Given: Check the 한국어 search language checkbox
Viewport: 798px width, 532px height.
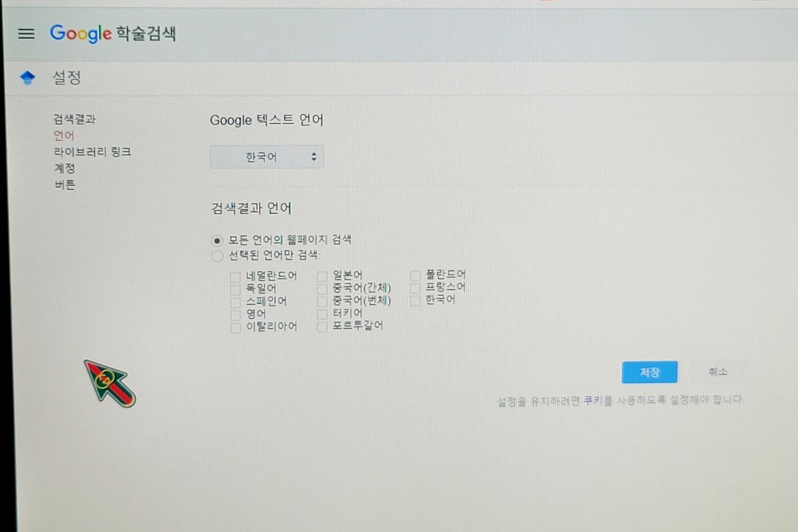Looking at the screenshot, I should pos(416,301).
